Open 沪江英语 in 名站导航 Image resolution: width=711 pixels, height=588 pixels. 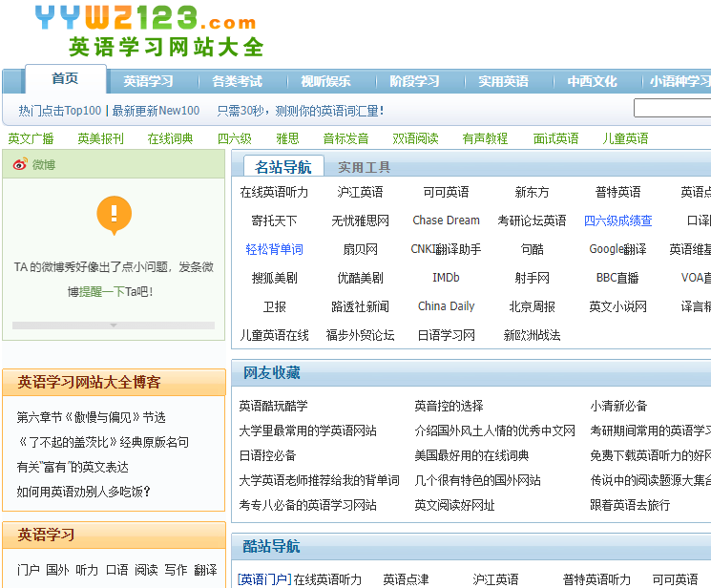(360, 192)
